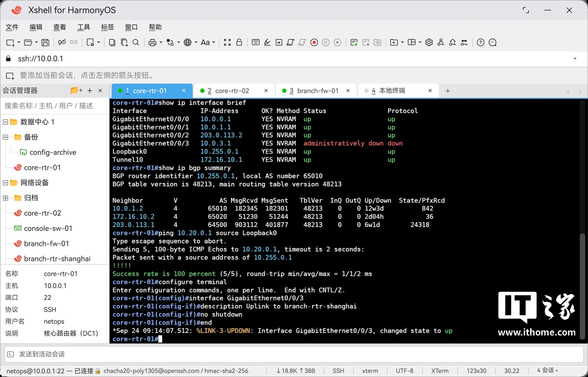Click the add current session arrow button

click(10, 76)
